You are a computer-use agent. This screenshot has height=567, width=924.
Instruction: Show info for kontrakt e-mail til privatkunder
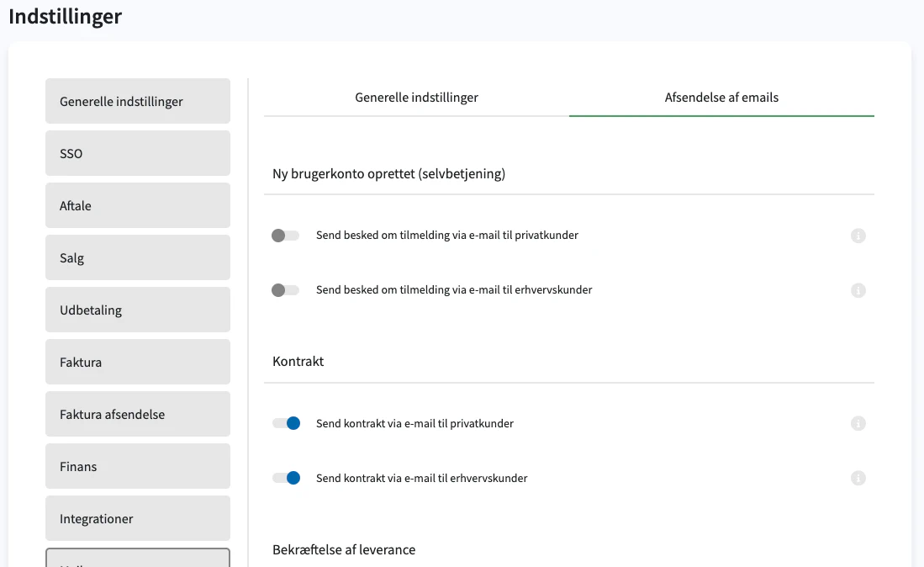[x=858, y=424]
